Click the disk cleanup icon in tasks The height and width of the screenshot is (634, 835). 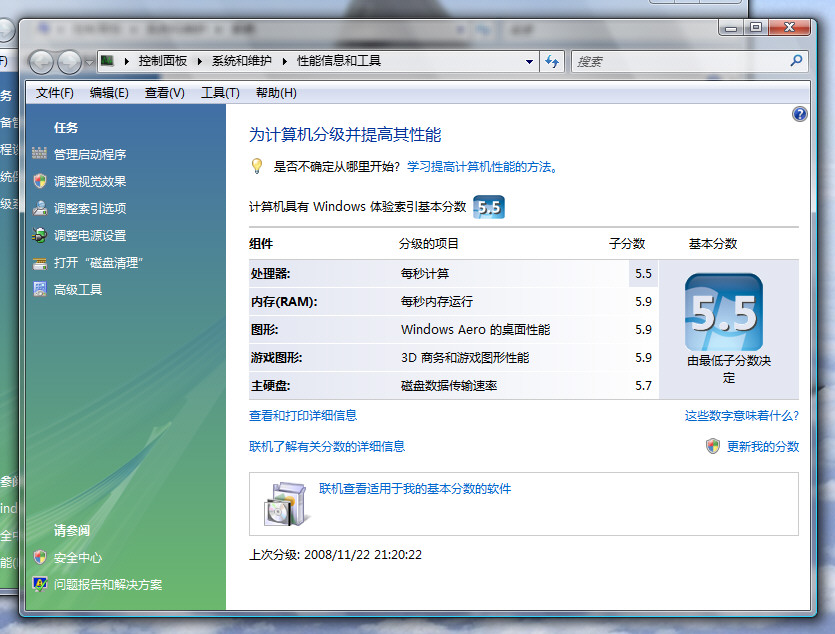point(40,263)
